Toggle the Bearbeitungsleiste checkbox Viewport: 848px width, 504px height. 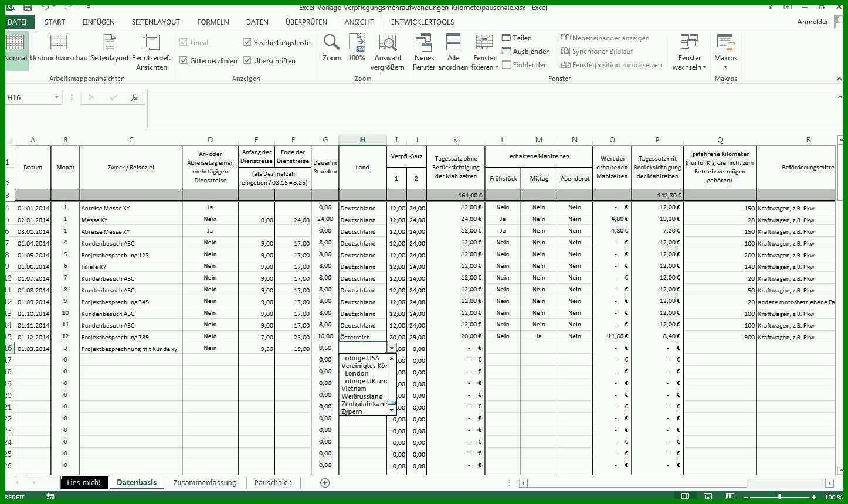[x=247, y=43]
